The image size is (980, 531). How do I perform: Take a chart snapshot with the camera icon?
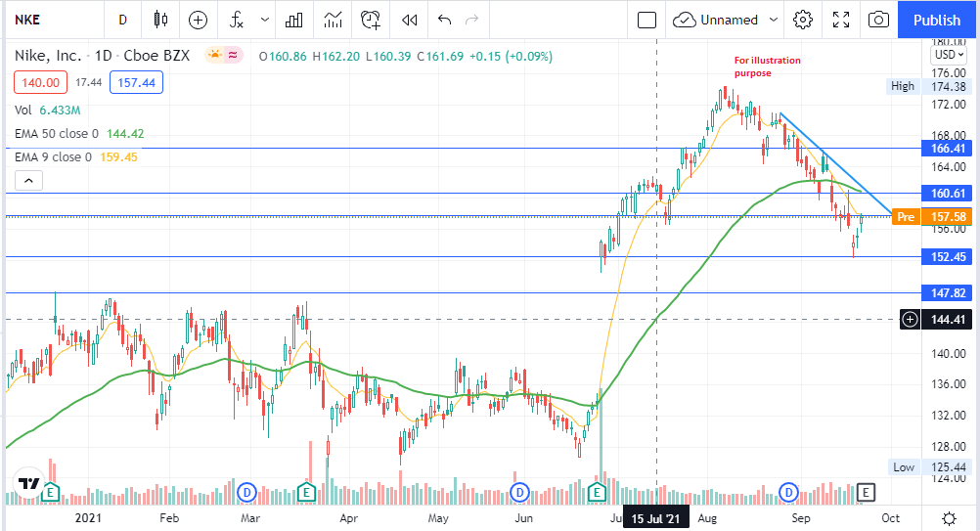tap(878, 20)
